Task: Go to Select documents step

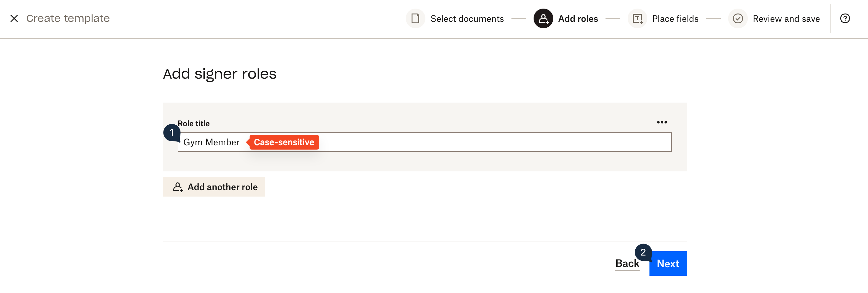Action: pyautogui.click(x=467, y=19)
